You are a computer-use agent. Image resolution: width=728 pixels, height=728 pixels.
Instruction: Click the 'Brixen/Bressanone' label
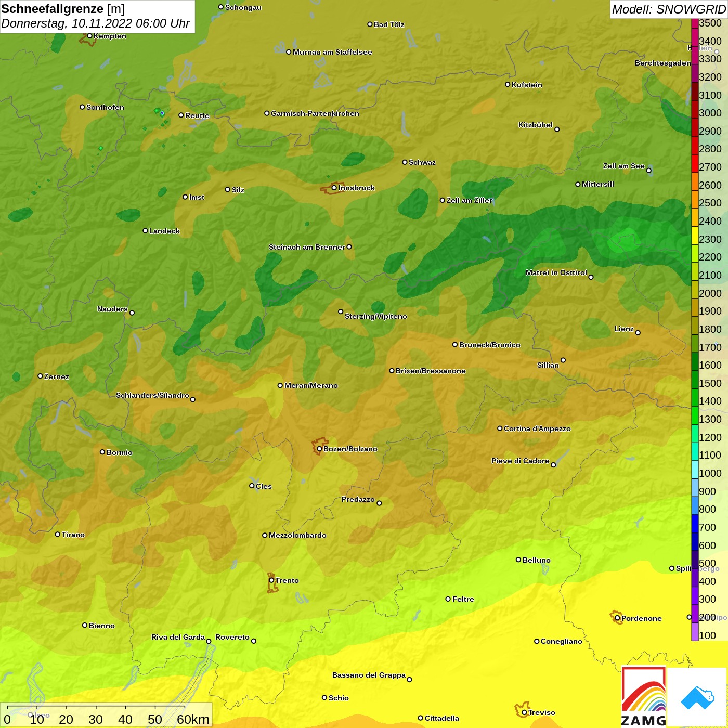431,371
